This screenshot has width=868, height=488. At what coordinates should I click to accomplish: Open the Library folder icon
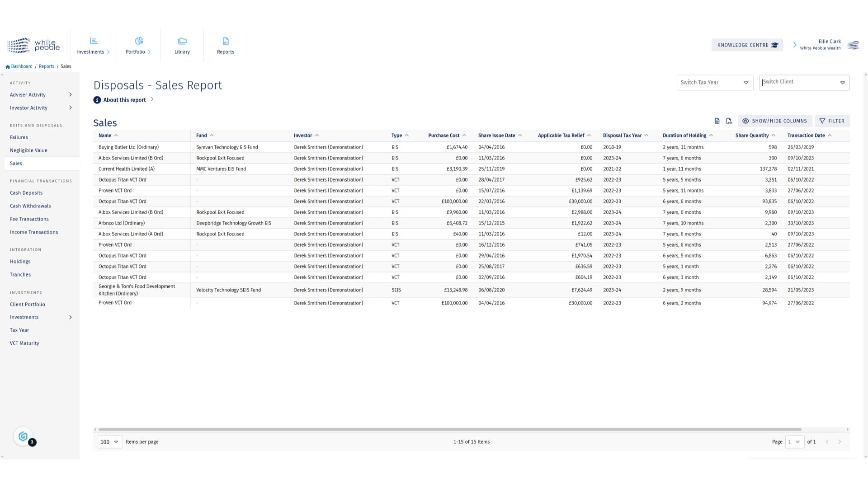coord(182,41)
